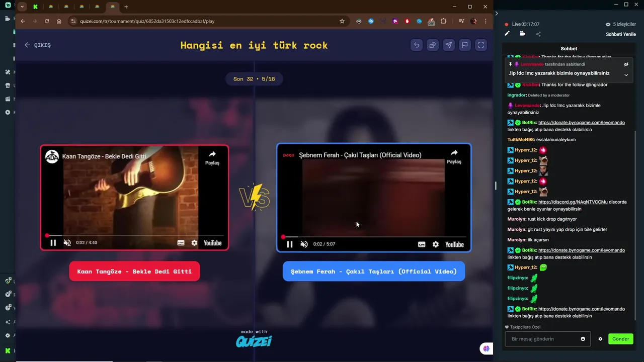Image resolution: width=644 pixels, height=362 pixels.
Task: Exit the quiz via ÇIKIŞ
Action: tap(38, 45)
